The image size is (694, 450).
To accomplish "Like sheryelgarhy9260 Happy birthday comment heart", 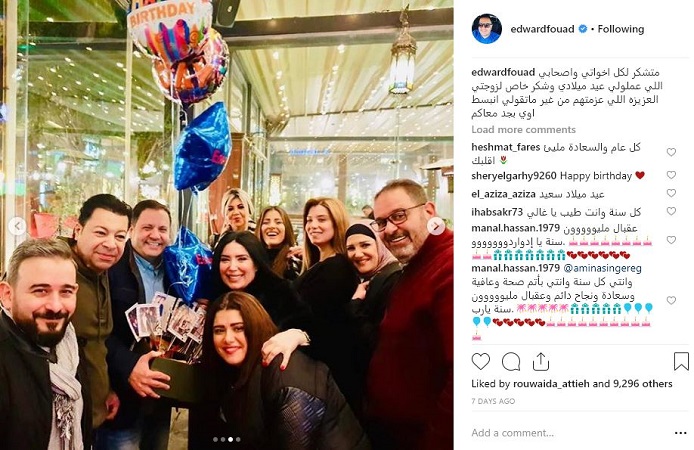I will 671,175.
